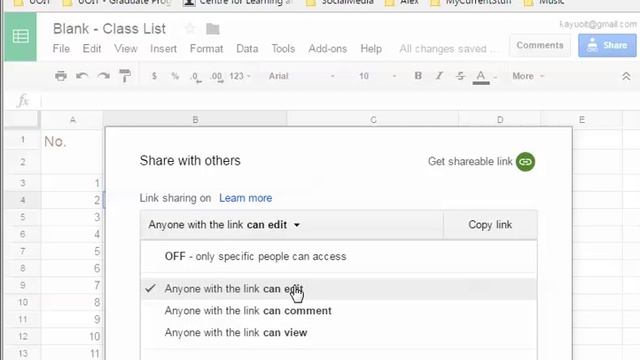Click the blue Share button

point(607,45)
